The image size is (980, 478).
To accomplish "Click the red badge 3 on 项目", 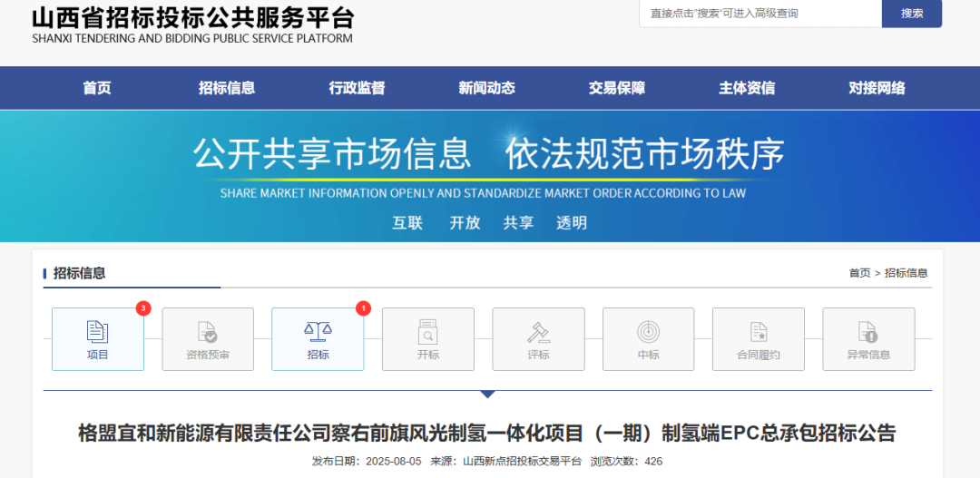I will point(143,308).
